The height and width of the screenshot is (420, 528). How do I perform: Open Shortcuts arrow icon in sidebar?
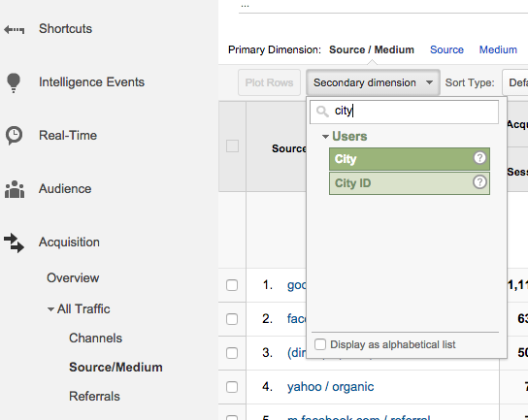pos(14,30)
